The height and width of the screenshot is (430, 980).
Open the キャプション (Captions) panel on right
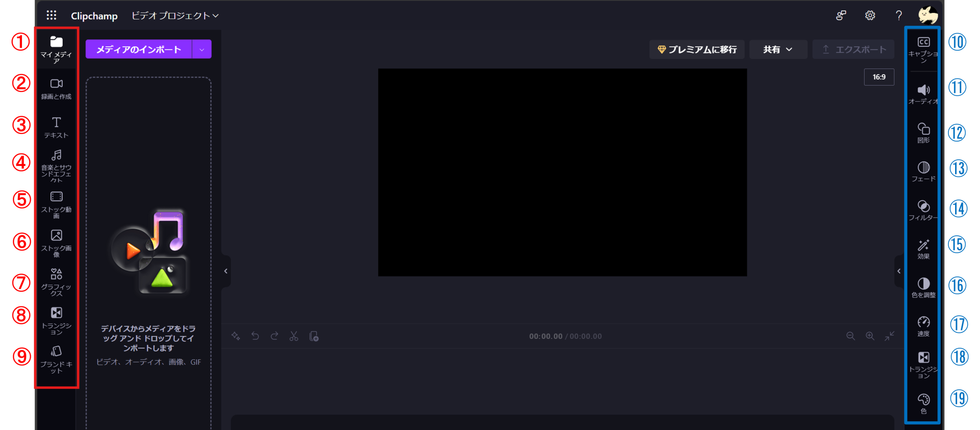(923, 49)
